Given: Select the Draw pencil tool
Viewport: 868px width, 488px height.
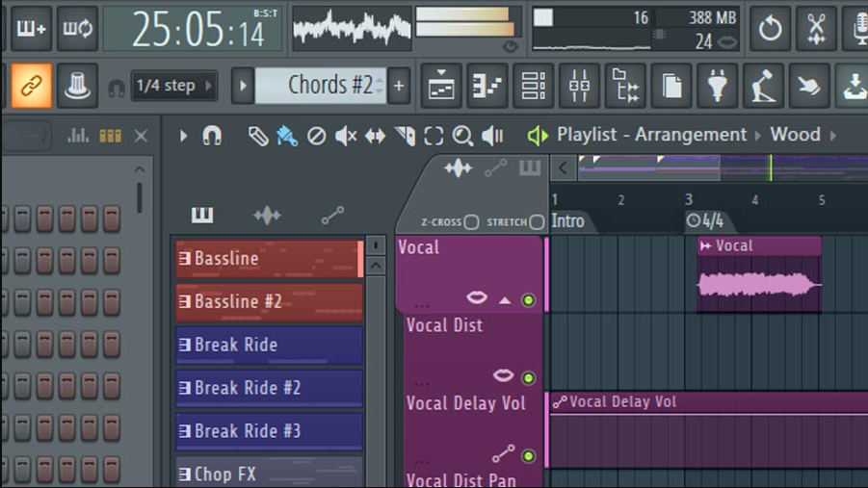Looking at the screenshot, I should (258, 136).
